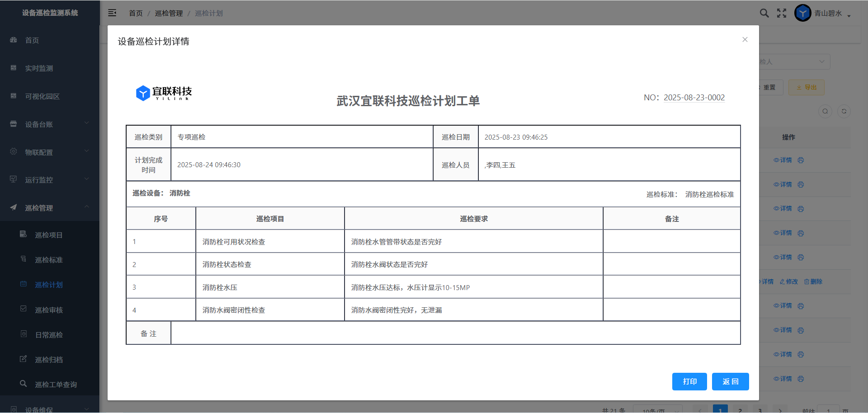868x413 pixels.
Task: Go to 巡检审核 page
Action: coord(49,310)
